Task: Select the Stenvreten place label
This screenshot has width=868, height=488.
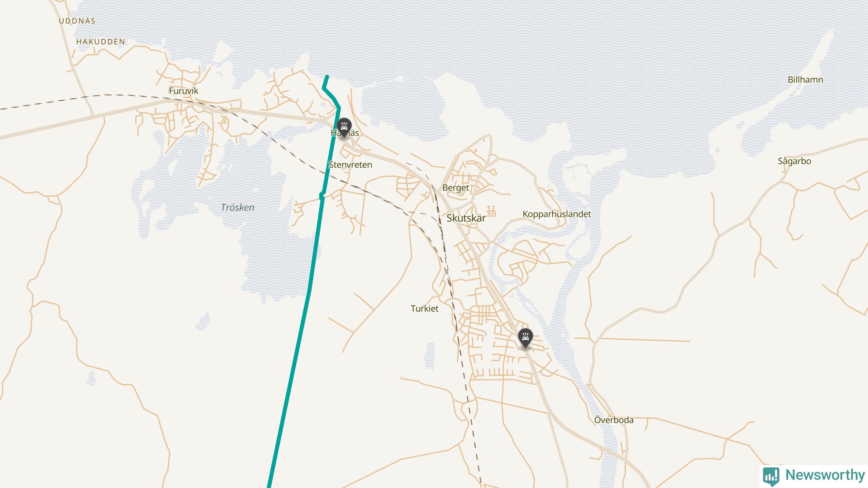Action: pyautogui.click(x=350, y=165)
